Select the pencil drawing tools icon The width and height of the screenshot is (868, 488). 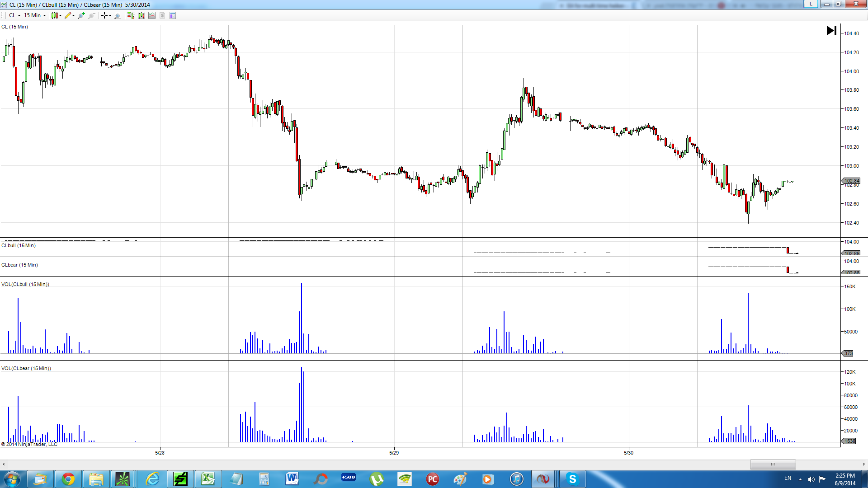(68, 15)
